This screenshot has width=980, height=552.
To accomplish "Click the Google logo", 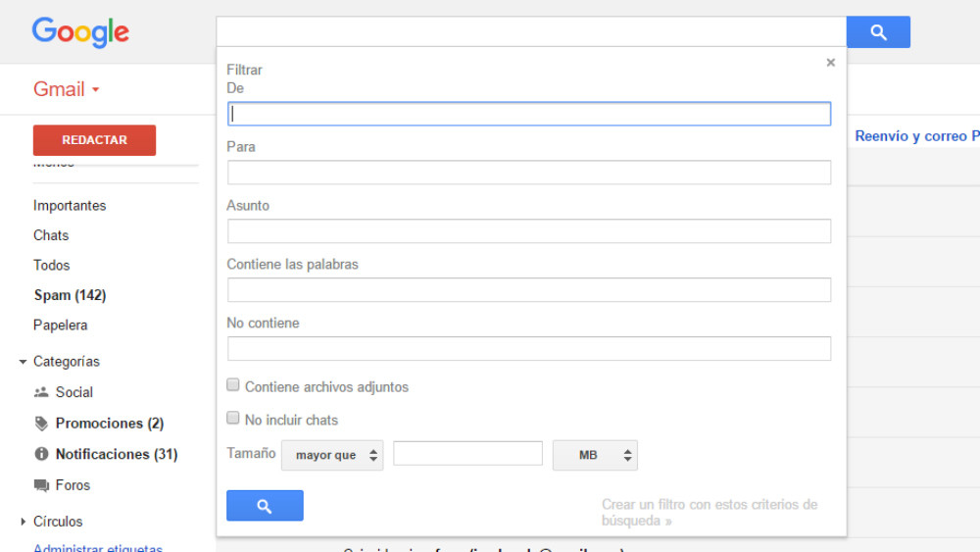I will [80, 32].
